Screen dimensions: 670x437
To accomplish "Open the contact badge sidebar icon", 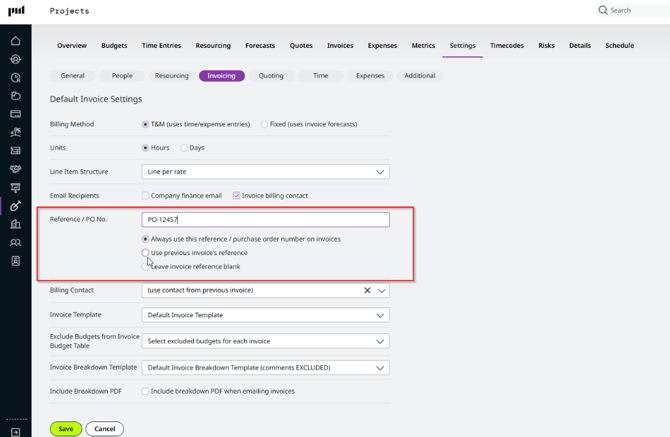I will (x=15, y=261).
